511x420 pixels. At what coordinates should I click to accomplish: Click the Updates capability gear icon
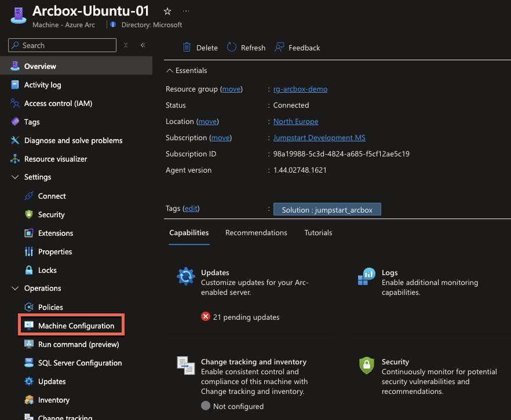(x=186, y=276)
